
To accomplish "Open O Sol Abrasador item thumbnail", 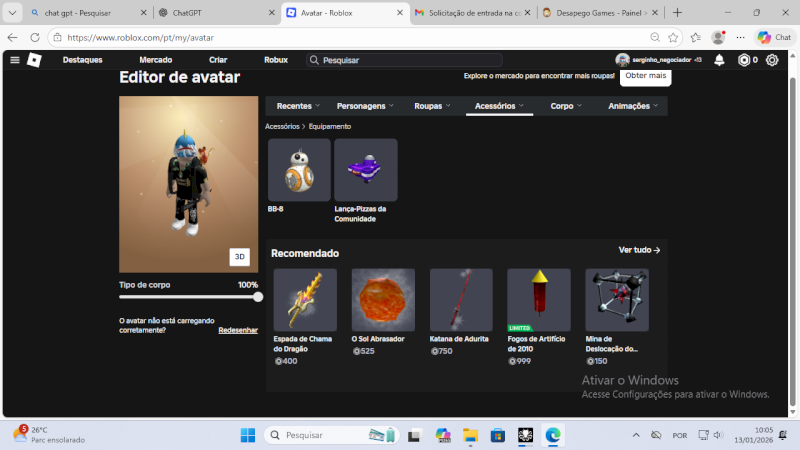I will tap(383, 300).
